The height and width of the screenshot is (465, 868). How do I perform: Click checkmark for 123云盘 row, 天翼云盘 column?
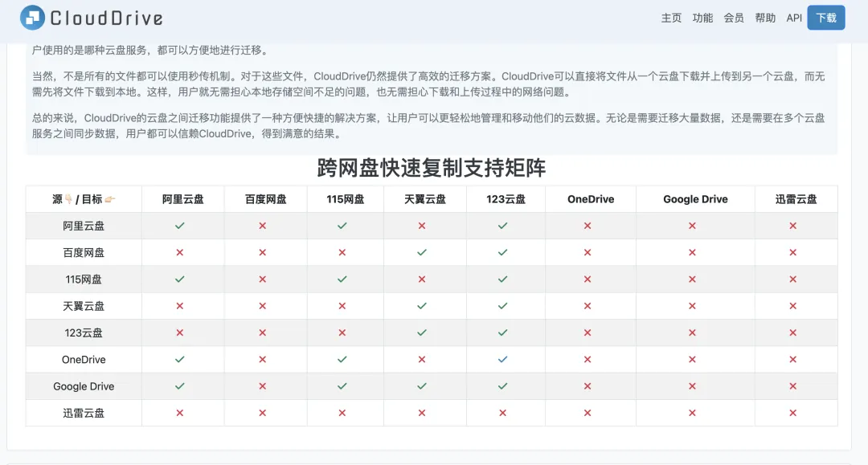(422, 332)
